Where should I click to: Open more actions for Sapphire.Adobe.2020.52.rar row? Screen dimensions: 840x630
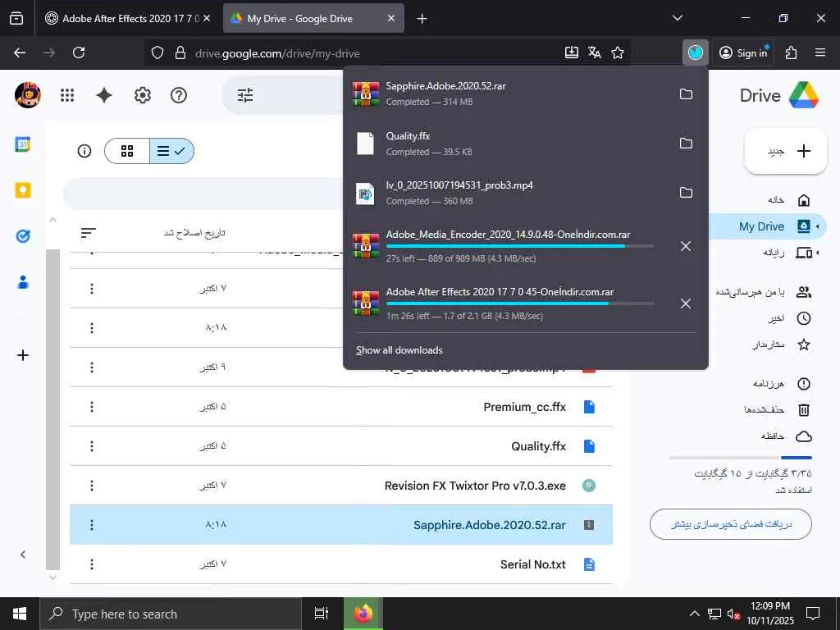pos(92,525)
